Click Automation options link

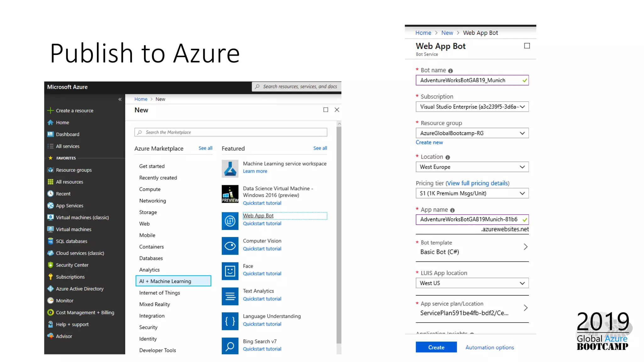tap(490, 347)
